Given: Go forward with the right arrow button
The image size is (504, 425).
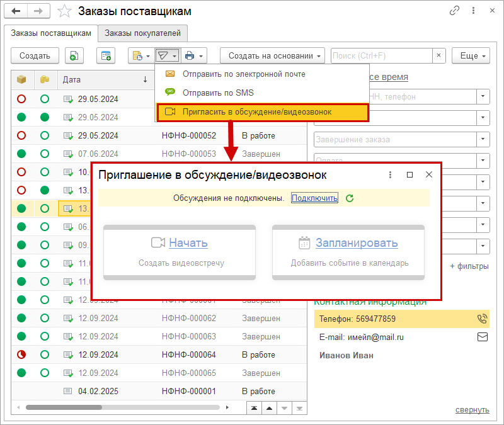Looking at the screenshot, I should tap(38, 11).
